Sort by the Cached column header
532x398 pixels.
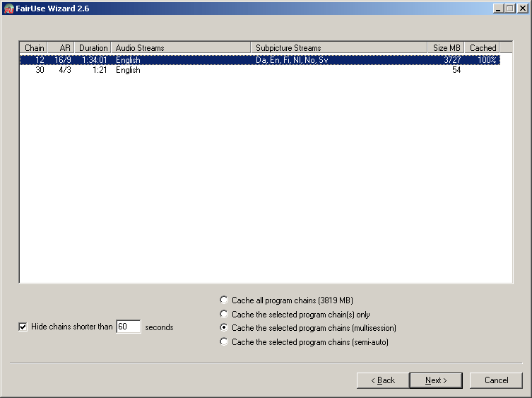tap(482, 48)
